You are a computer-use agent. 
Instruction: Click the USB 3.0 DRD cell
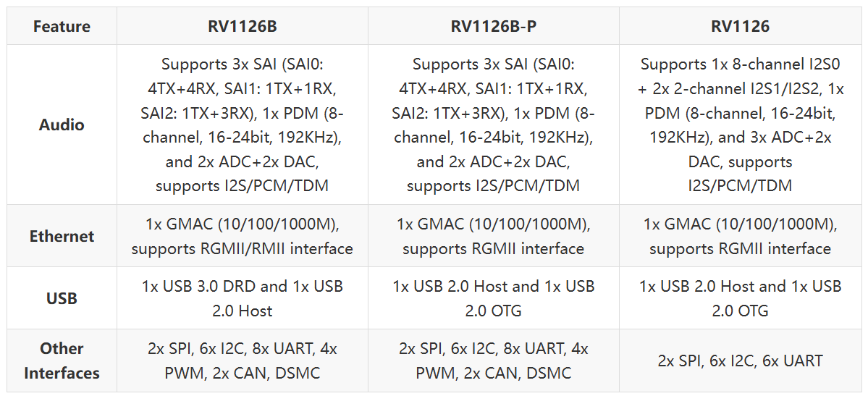pyautogui.click(x=242, y=298)
